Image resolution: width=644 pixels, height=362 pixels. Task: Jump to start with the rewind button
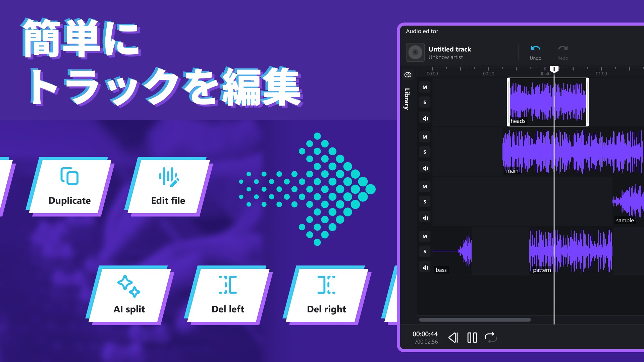coord(453,338)
